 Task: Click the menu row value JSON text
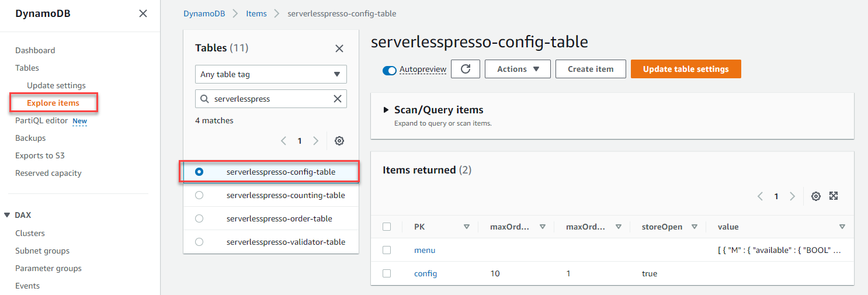click(779, 250)
